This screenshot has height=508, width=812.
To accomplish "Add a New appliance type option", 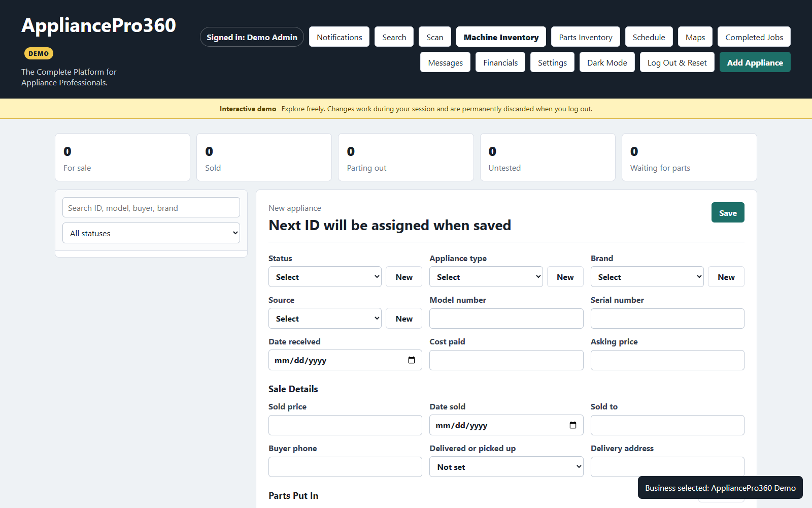I will (565, 277).
